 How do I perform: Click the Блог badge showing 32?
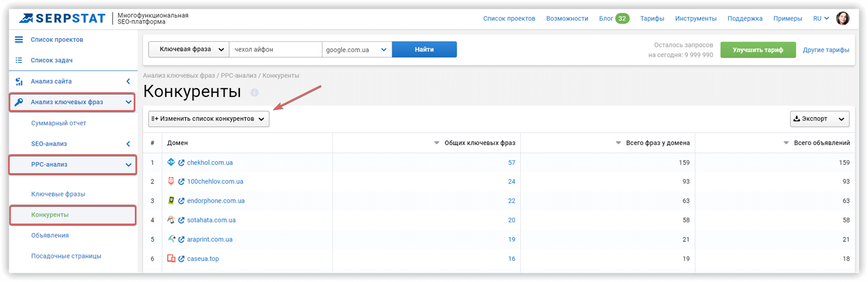click(622, 18)
